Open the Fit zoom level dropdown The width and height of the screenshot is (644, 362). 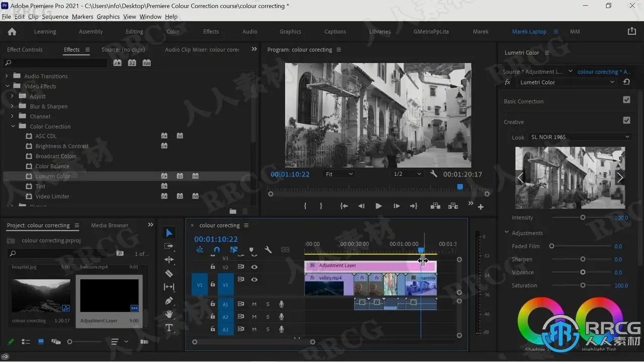click(339, 174)
